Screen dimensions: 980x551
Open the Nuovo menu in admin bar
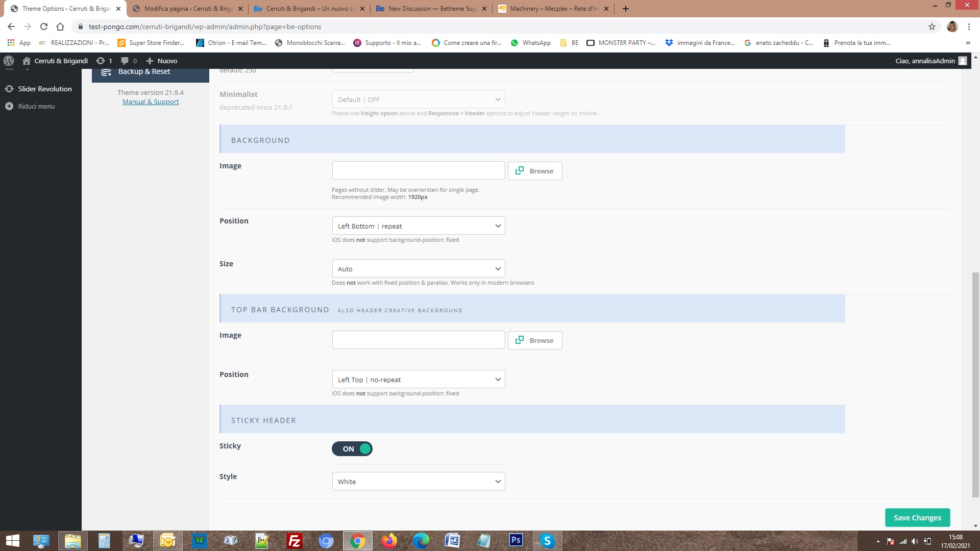coord(162,61)
